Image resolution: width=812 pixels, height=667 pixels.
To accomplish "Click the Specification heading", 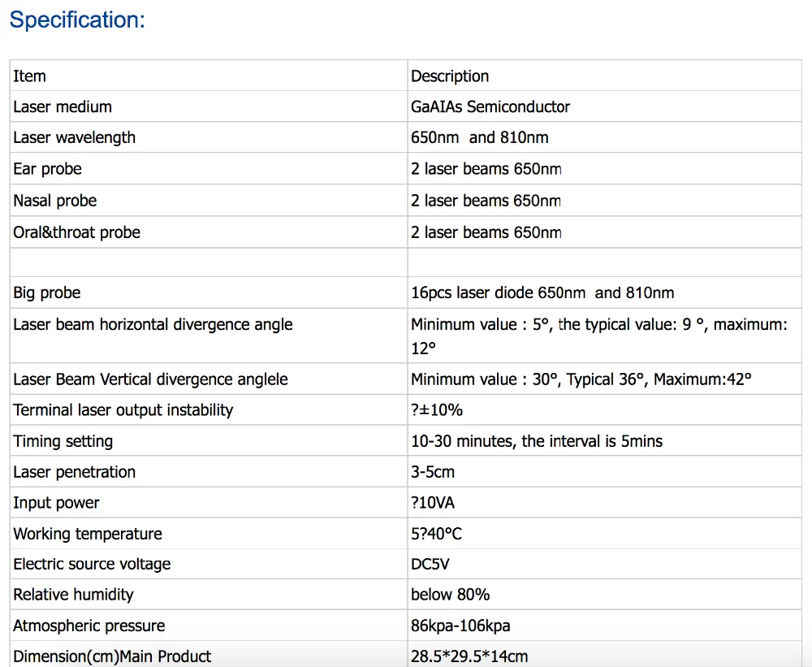I will (x=77, y=19).
